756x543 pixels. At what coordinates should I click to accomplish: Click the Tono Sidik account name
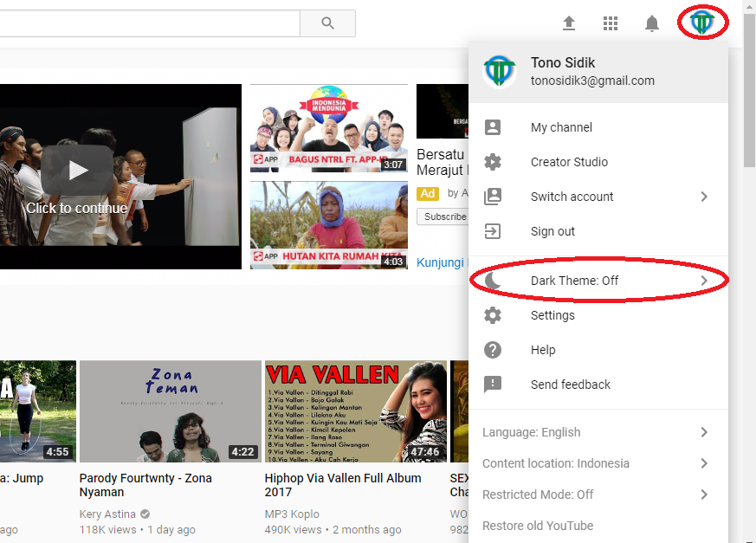click(563, 62)
